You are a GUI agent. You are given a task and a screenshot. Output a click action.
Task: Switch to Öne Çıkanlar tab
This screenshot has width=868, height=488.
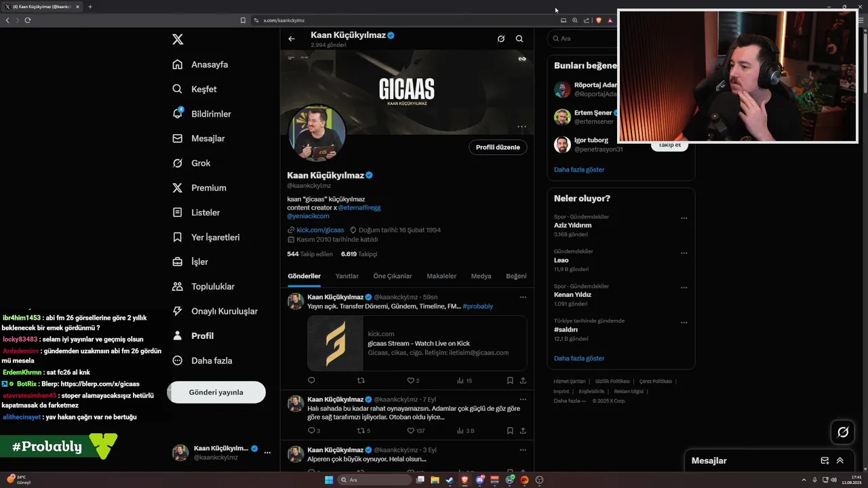pos(393,276)
